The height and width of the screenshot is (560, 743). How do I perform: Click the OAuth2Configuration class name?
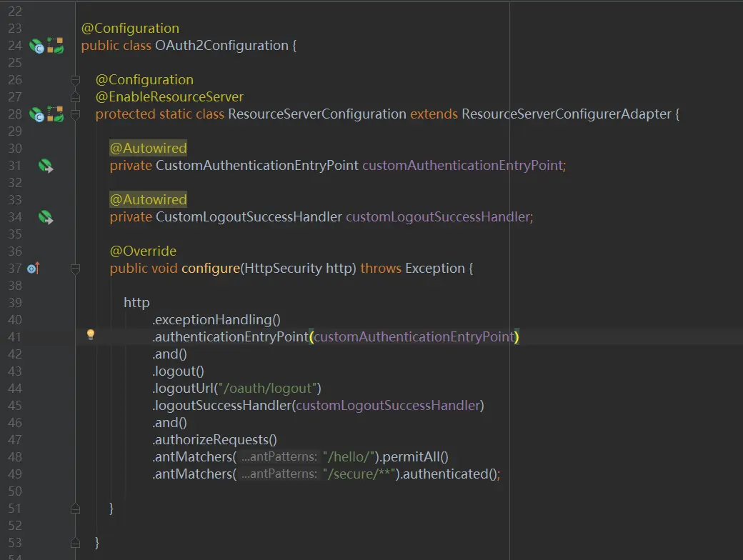click(221, 46)
